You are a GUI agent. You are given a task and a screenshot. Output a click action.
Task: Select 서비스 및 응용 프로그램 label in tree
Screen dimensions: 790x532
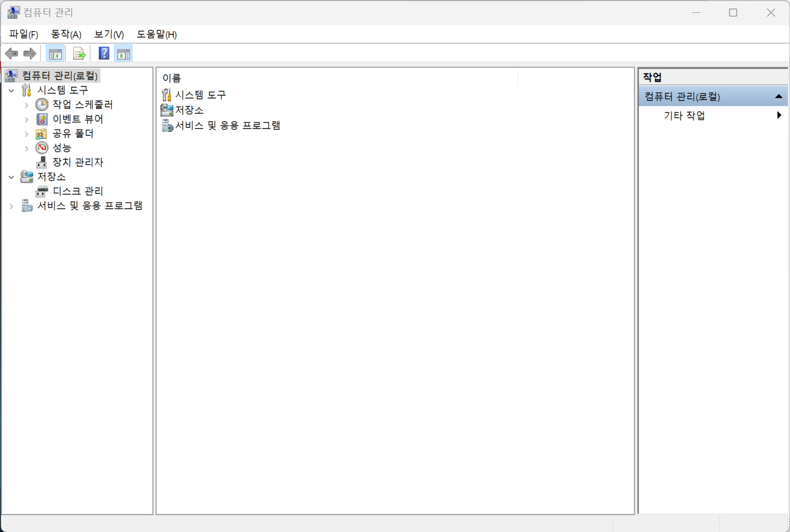pos(90,206)
